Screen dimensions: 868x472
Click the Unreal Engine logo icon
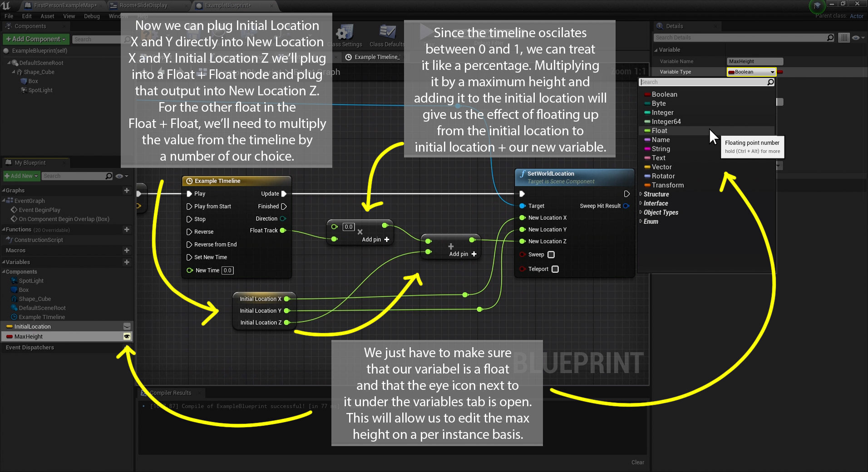pyautogui.click(x=6, y=5)
